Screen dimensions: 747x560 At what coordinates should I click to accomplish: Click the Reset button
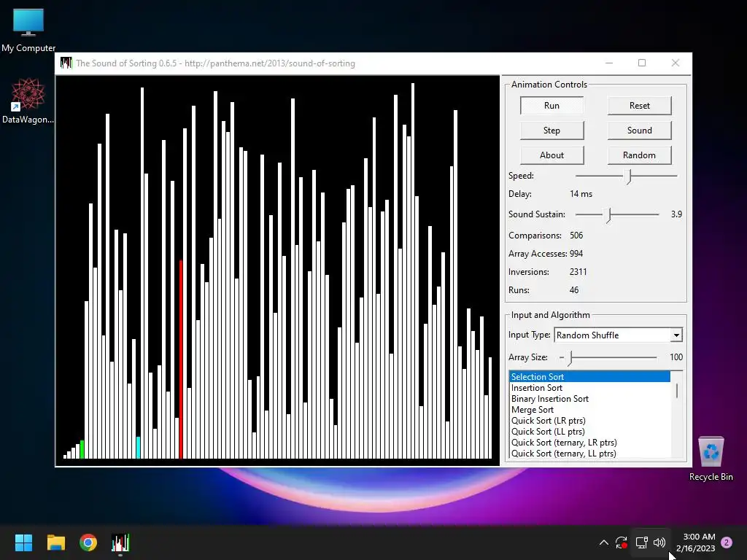click(639, 106)
